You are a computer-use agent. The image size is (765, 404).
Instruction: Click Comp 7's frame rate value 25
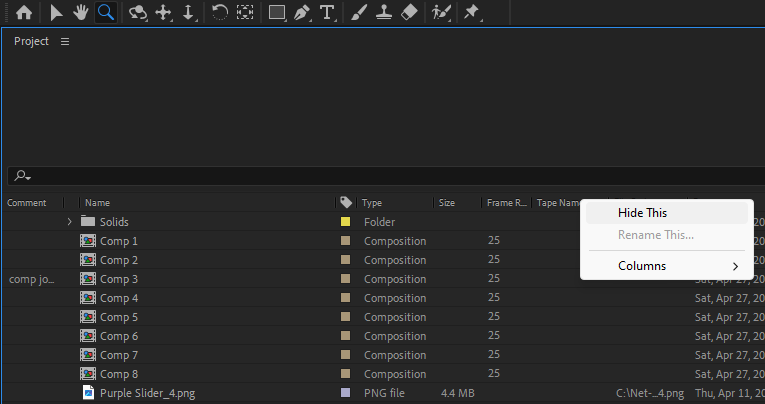click(x=494, y=355)
